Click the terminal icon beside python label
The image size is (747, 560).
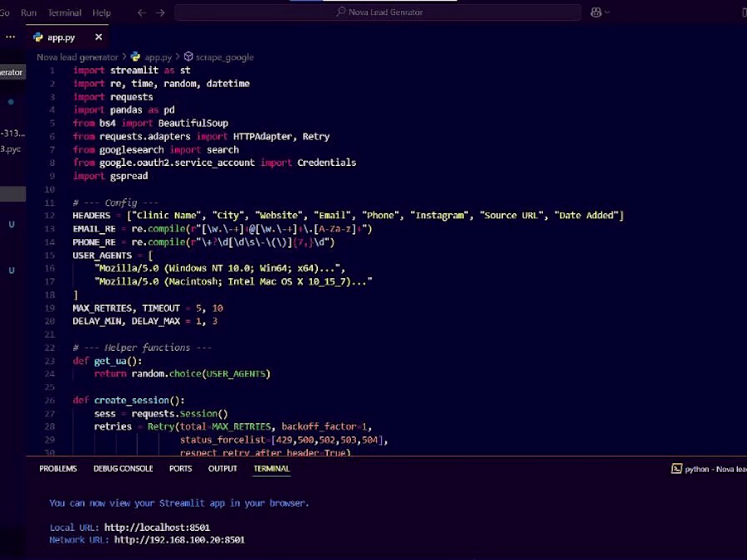point(676,469)
